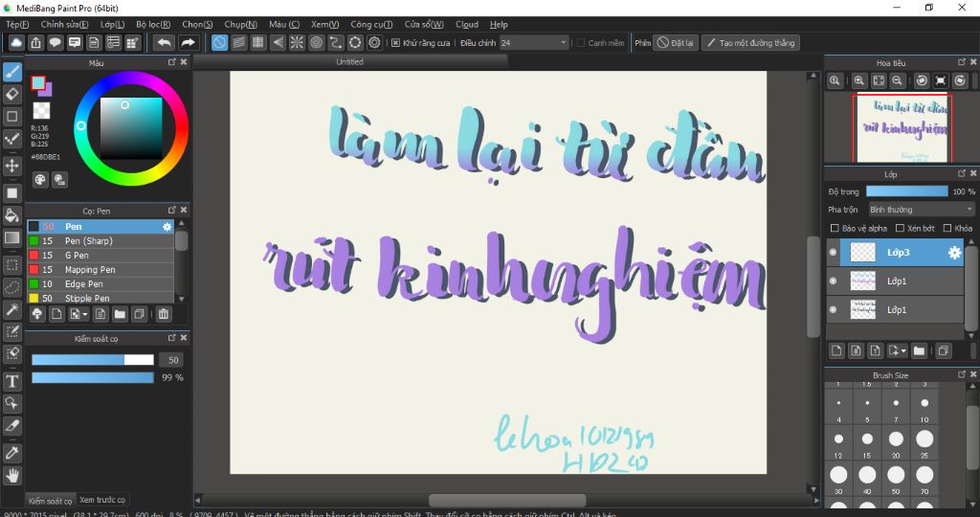This screenshot has height=517, width=980.
Task: Select the Bucket fill tool
Action: pyautogui.click(x=11, y=215)
